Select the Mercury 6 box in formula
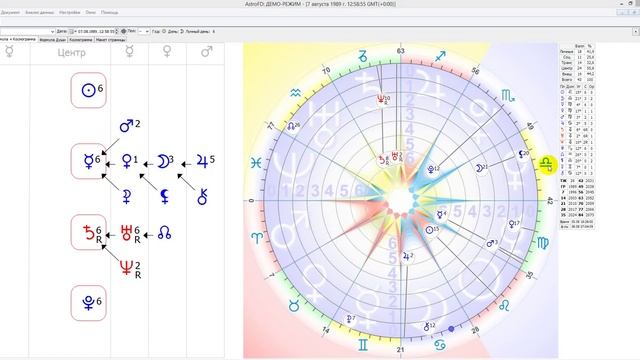The height and width of the screenshot is (360, 640). (x=89, y=161)
